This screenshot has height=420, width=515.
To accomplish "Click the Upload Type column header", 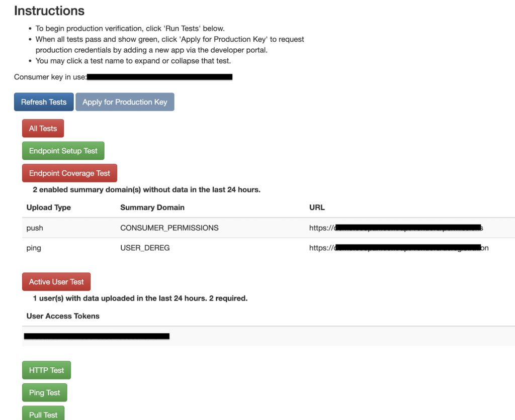I will point(49,207).
